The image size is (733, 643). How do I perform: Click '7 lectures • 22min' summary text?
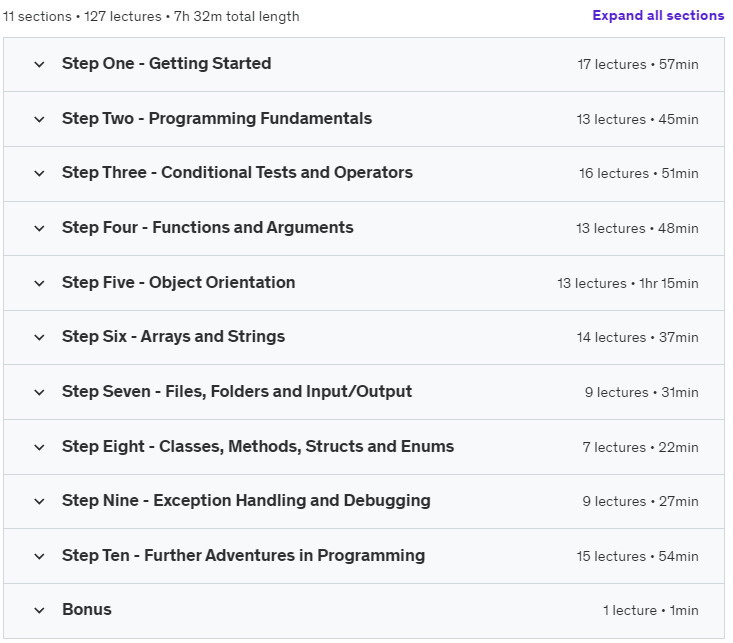(640, 448)
